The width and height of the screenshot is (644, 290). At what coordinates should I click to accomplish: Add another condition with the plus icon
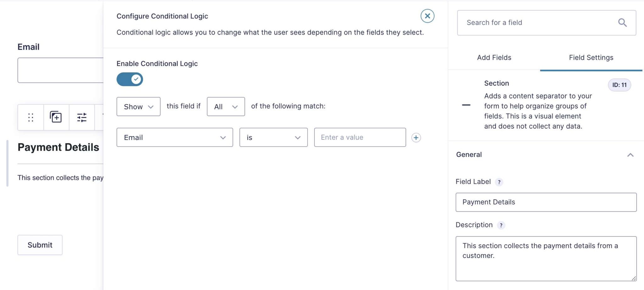coord(416,137)
